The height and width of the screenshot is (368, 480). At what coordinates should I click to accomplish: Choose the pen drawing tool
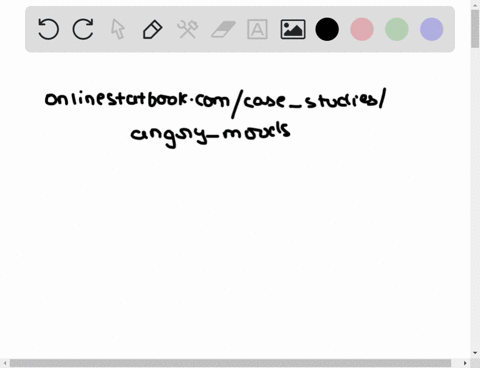pos(153,29)
